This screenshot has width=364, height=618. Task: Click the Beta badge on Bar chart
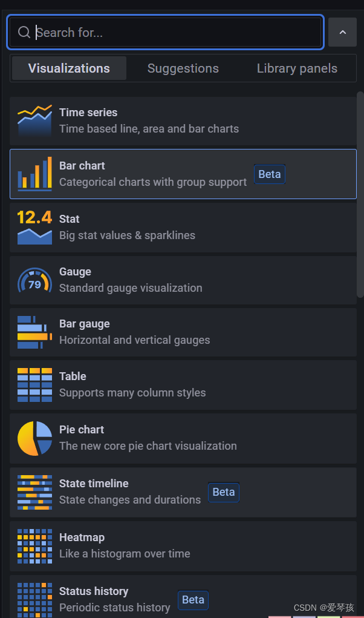[269, 174]
